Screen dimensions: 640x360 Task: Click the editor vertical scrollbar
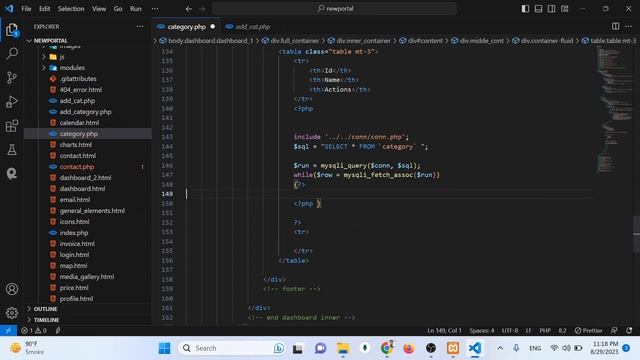636,234
